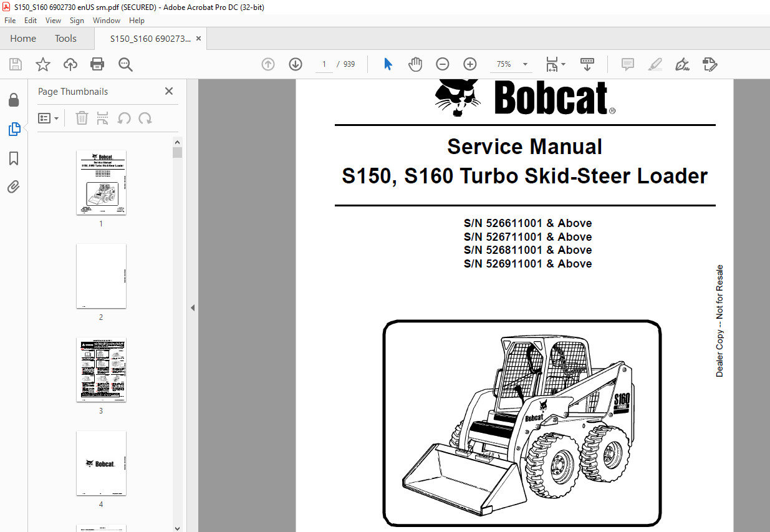Toggle the Page Thumbnails sidebar icon

tap(14, 129)
